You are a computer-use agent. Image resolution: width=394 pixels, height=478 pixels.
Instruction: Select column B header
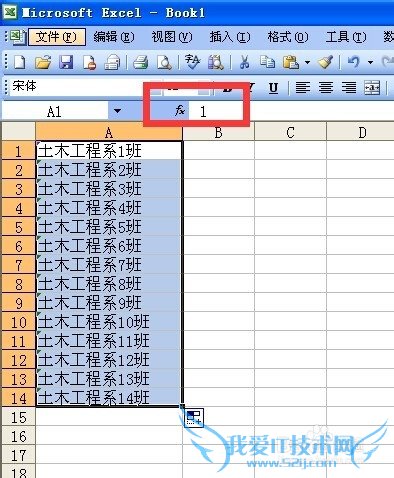point(218,132)
